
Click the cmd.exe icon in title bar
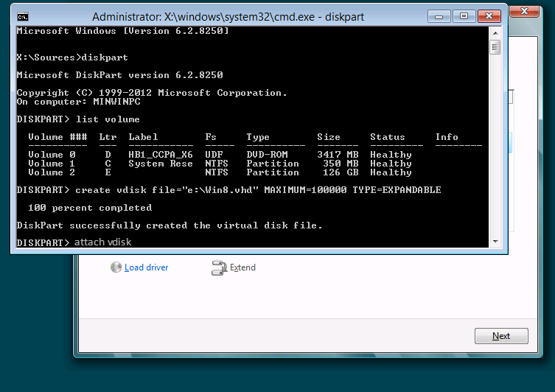23,15
